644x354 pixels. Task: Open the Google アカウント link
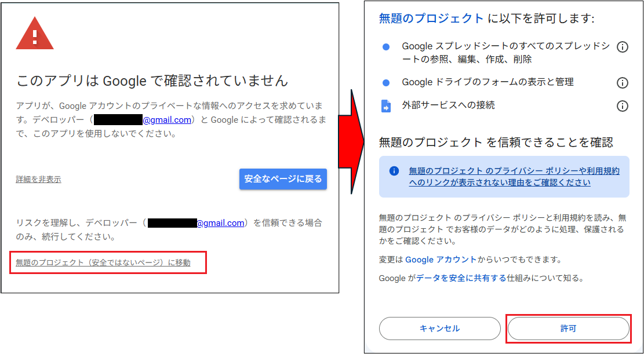coord(441,260)
